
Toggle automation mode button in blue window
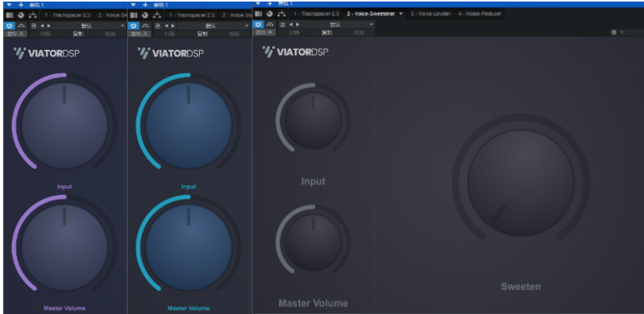click(x=140, y=34)
